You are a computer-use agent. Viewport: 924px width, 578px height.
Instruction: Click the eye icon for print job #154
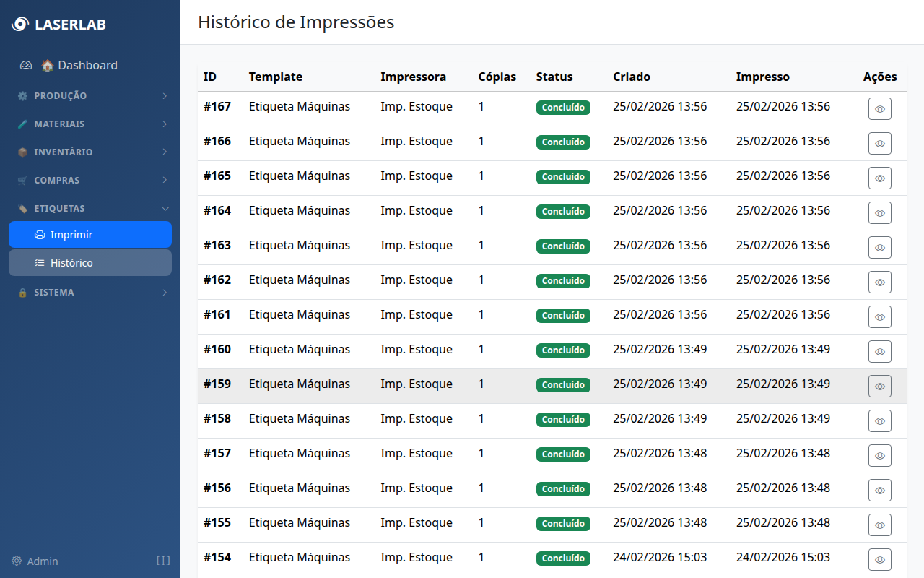pyautogui.click(x=879, y=559)
